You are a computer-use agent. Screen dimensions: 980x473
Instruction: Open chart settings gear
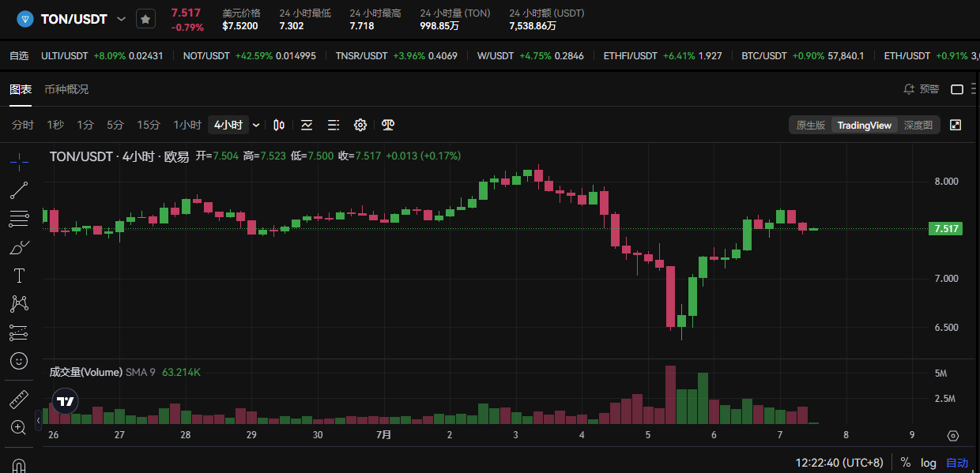pos(360,125)
